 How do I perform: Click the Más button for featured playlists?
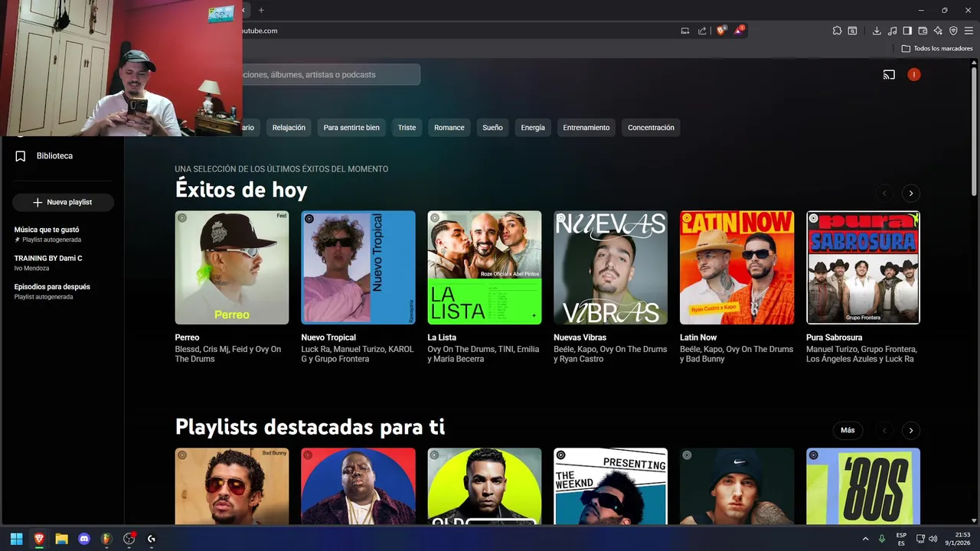848,430
